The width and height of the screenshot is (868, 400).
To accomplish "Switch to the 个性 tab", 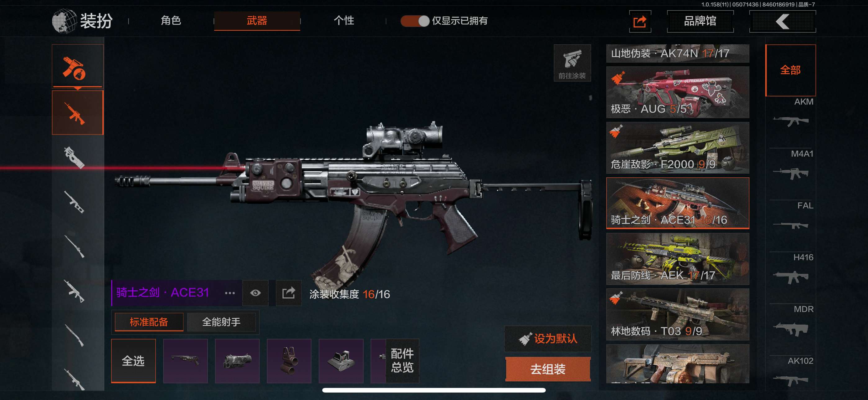I will [344, 20].
